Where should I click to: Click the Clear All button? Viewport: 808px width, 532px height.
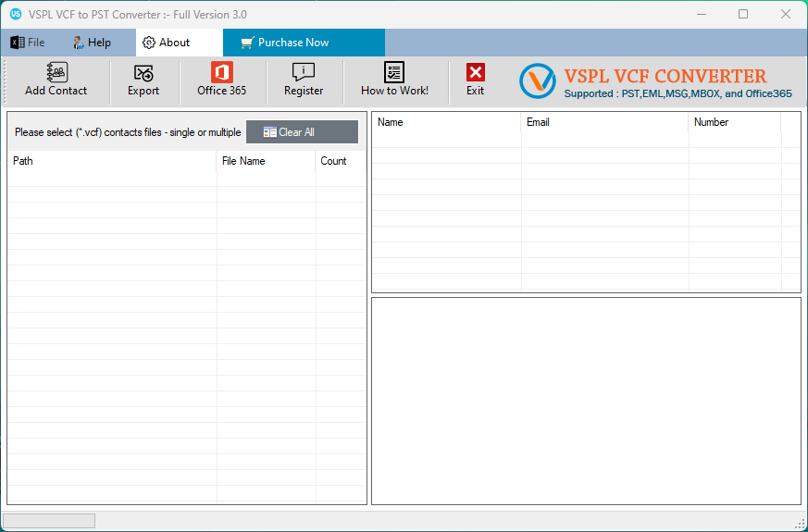point(302,131)
